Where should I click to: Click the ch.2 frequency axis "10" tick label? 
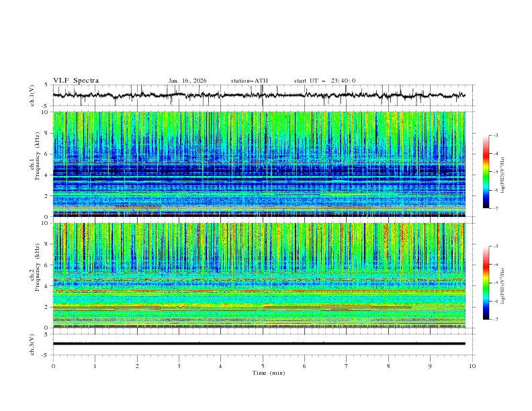46,223
